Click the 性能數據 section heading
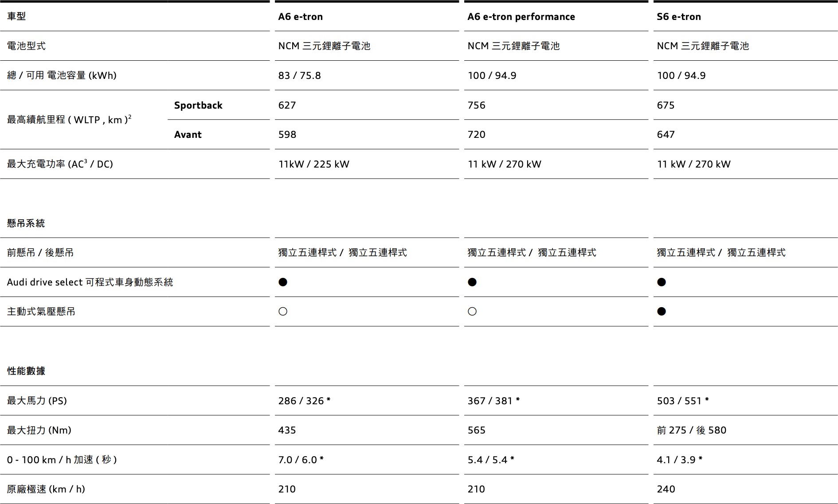838x504 pixels. [26, 371]
